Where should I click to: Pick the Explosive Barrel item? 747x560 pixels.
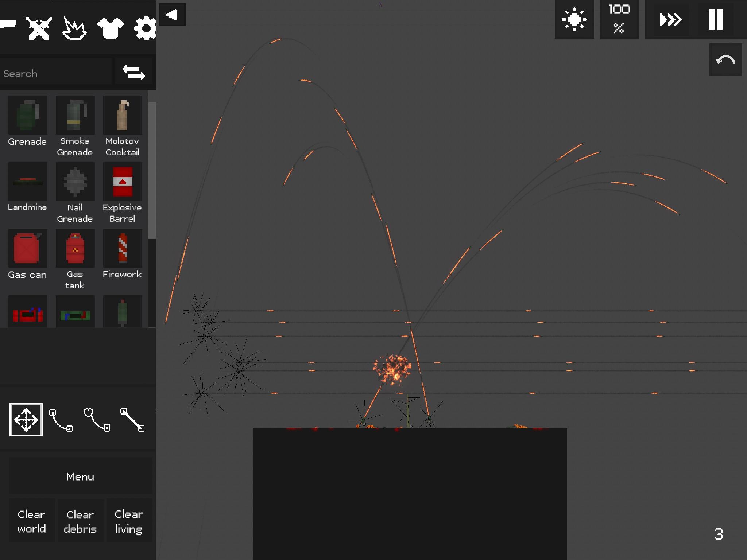click(123, 192)
